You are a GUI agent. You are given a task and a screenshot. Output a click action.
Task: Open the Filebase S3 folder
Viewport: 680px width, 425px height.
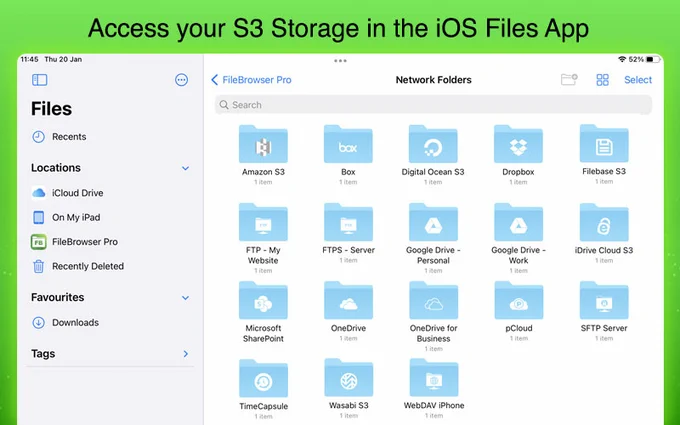[604, 144]
